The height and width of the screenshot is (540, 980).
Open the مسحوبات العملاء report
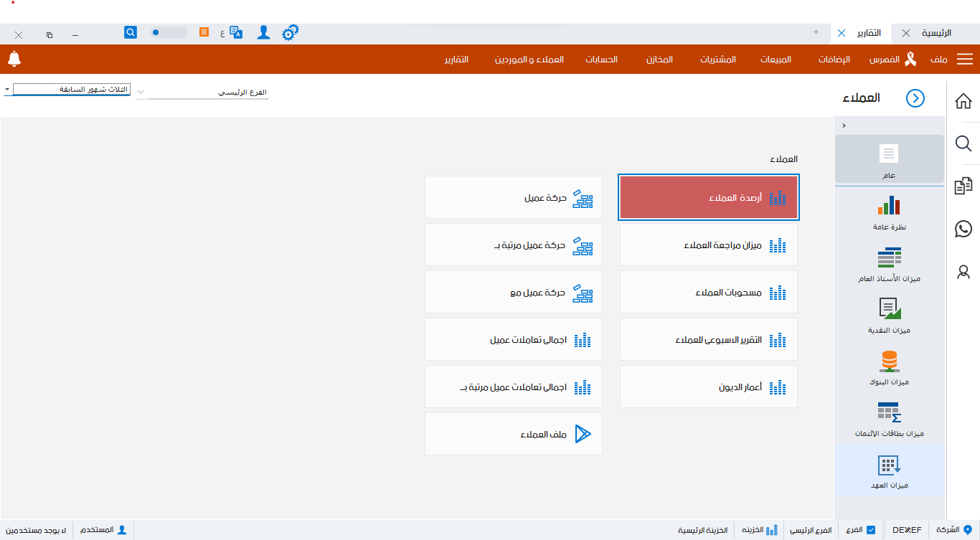[709, 292]
